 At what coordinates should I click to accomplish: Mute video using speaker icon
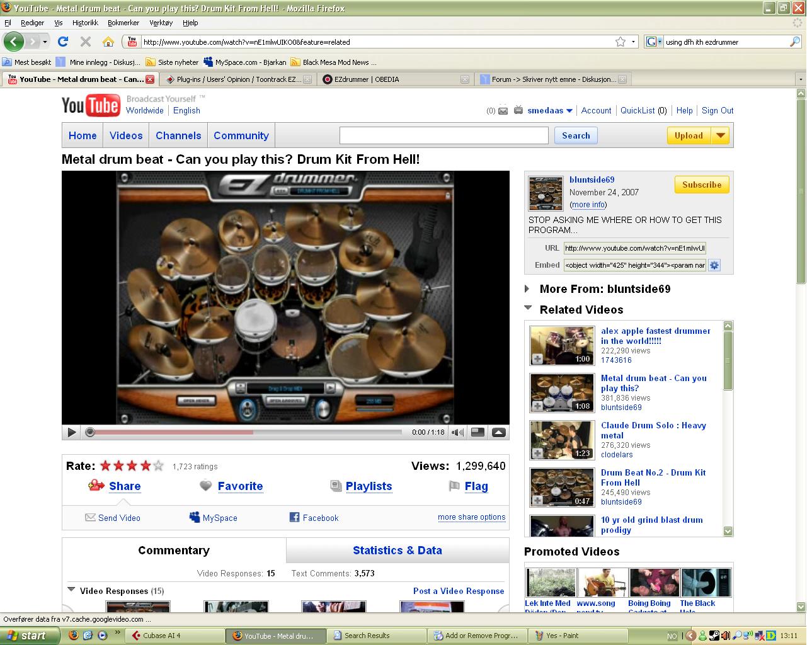pos(458,432)
